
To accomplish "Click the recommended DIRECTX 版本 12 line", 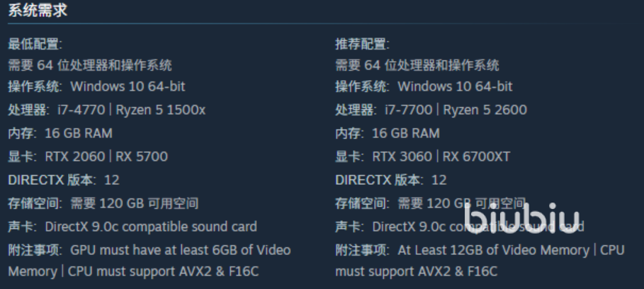I will [x=391, y=180].
